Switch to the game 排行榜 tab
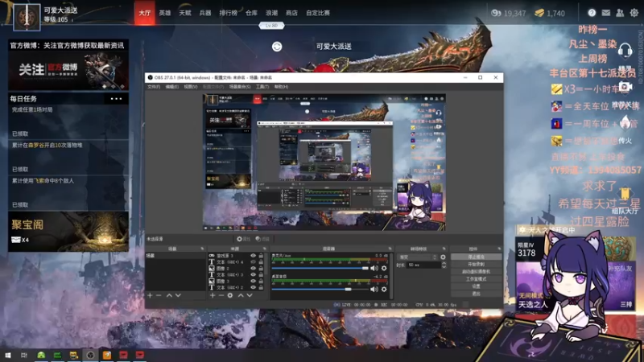The height and width of the screenshot is (362, 644). (228, 13)
